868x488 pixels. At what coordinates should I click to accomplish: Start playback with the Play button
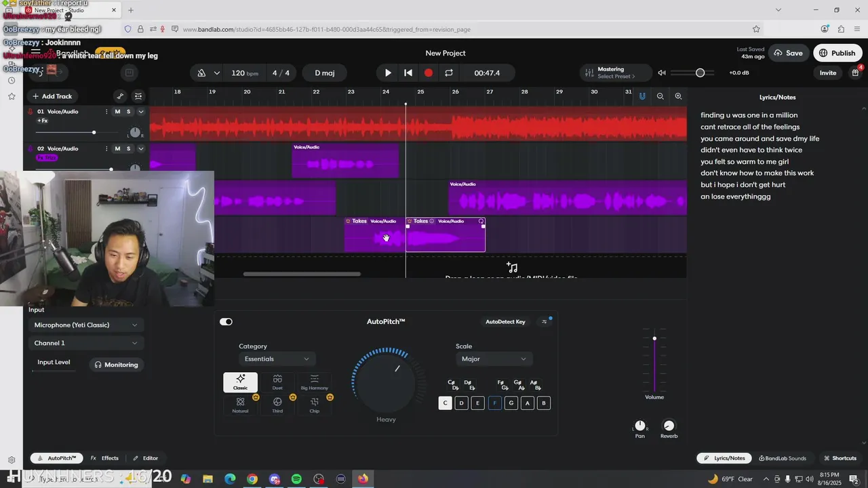[388, 73]
